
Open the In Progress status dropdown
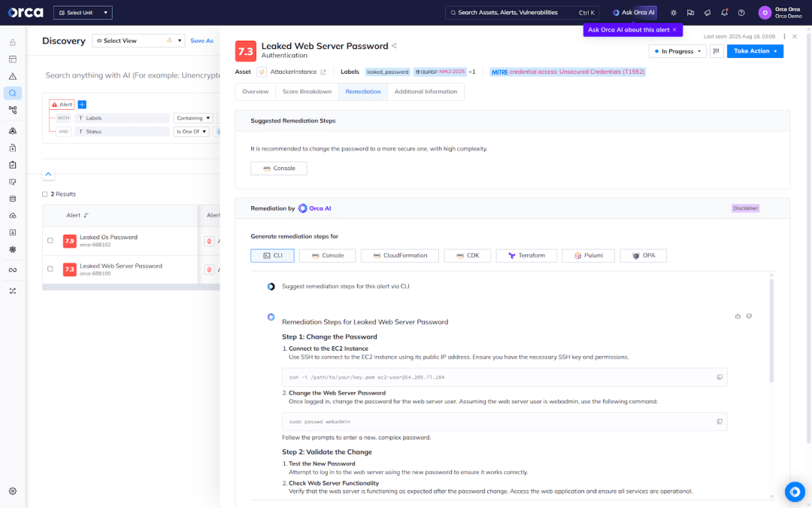677,51
